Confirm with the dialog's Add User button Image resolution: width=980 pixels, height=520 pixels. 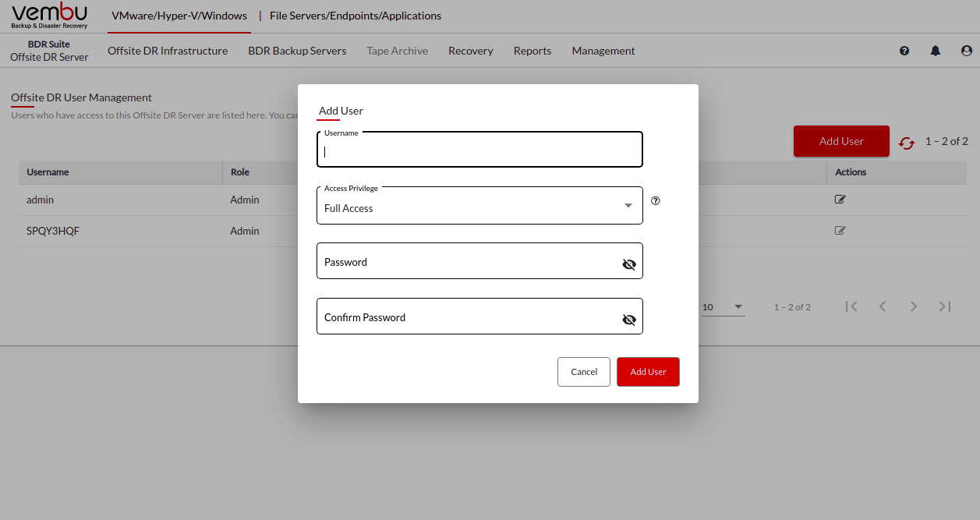pyautogui.click(x=648, y=372)
